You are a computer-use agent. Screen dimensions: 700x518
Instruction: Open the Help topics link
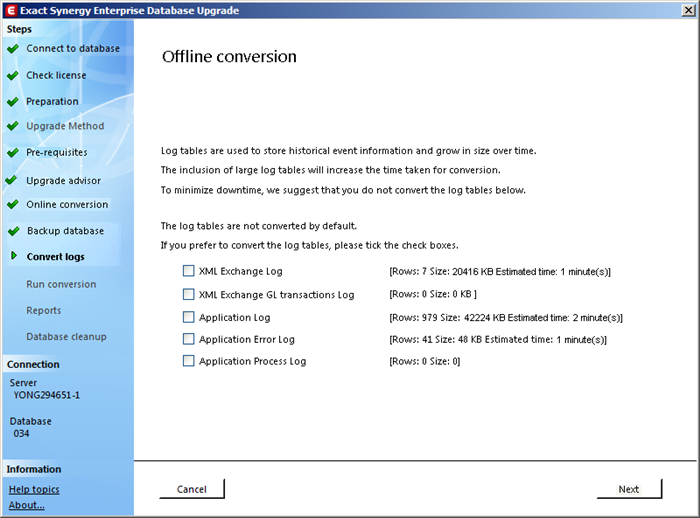click(34, 489)
